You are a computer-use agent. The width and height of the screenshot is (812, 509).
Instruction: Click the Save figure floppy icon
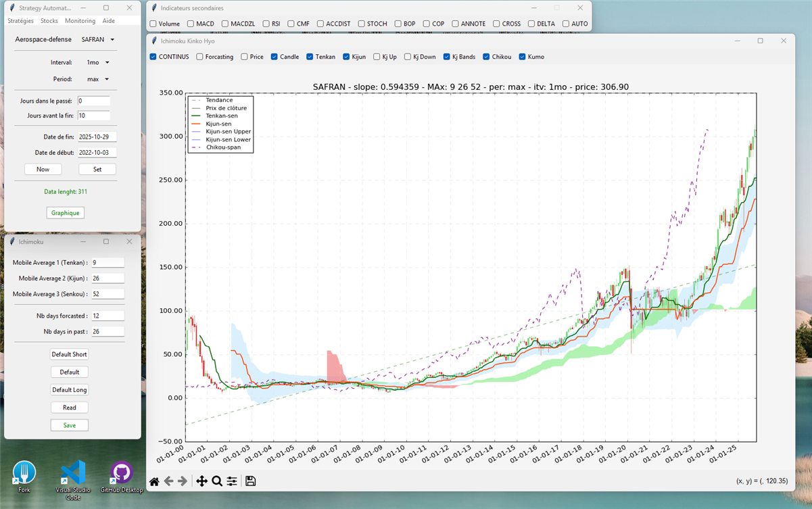[251, 481]
